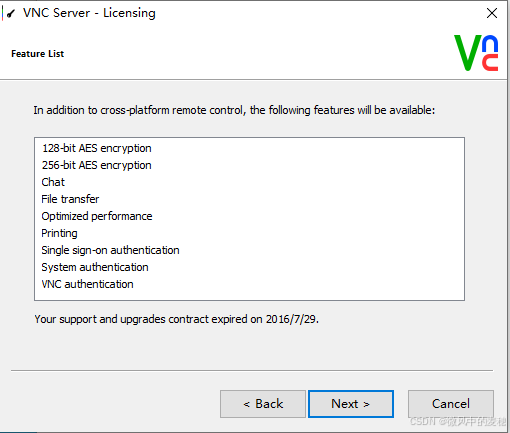The height and width of the screenshot is (433, 510).
Task: Go back with the < Back button
Action: pos(263,404)
